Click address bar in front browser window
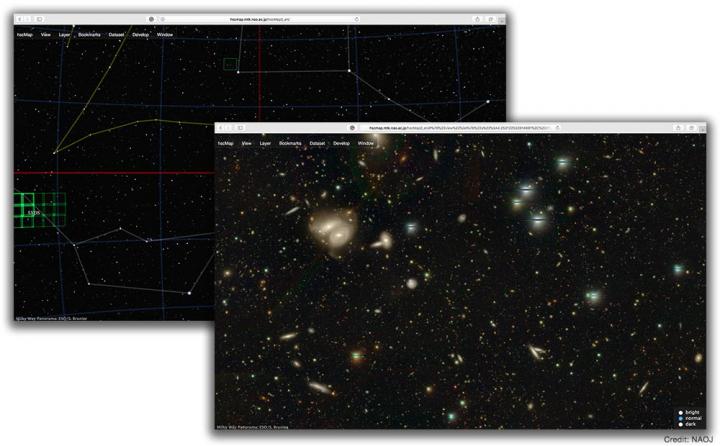Screen dimensions: 720x446 pos(459,128)
